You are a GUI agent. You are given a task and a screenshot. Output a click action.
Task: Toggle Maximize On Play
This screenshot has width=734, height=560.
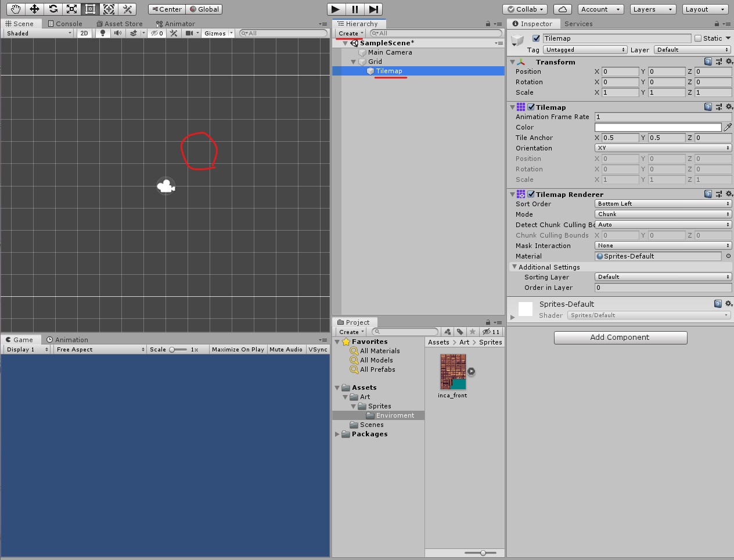click(238, 349)
